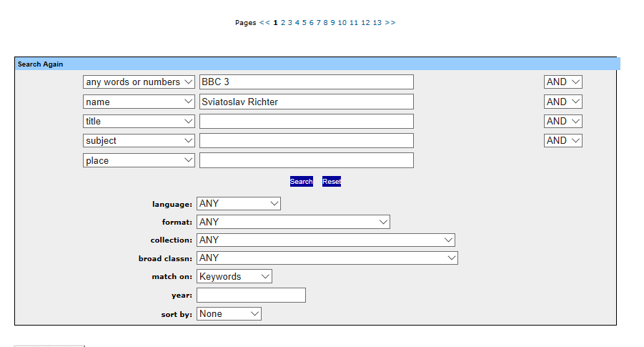Go to results page 12
This screenshot has height=347, width=644.
coord(365,23)
